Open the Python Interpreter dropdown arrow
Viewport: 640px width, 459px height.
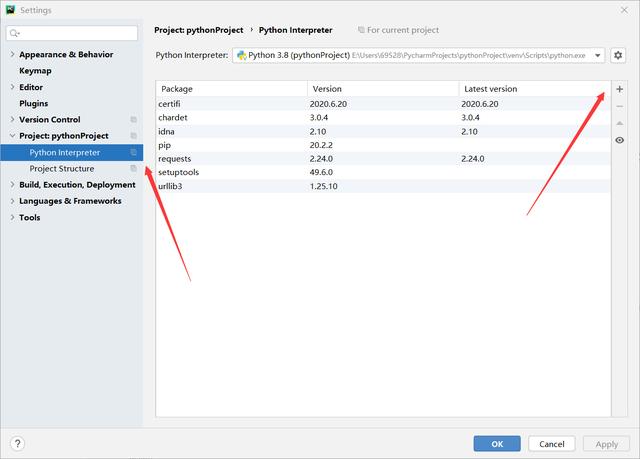(x=598, y=55)
